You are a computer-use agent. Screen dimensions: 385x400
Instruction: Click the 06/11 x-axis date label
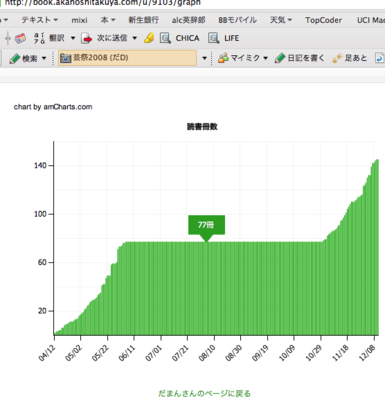point(127,353)
